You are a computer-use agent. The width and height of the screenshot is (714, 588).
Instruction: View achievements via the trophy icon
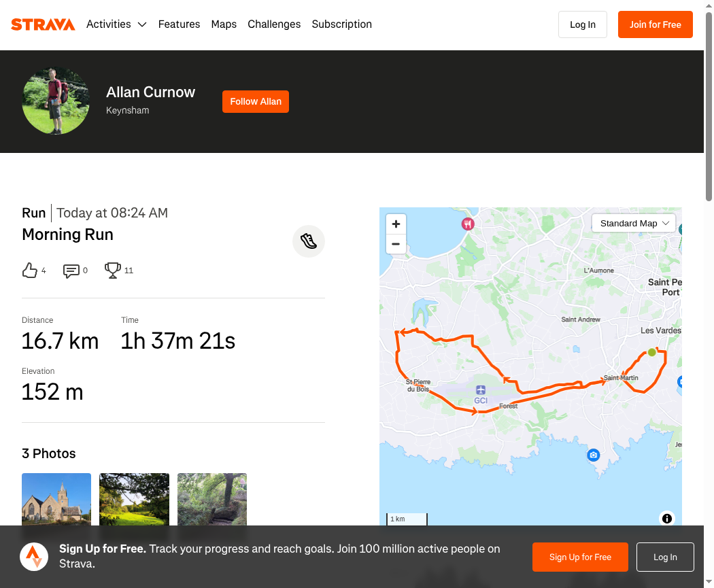[x=112, y=271]
